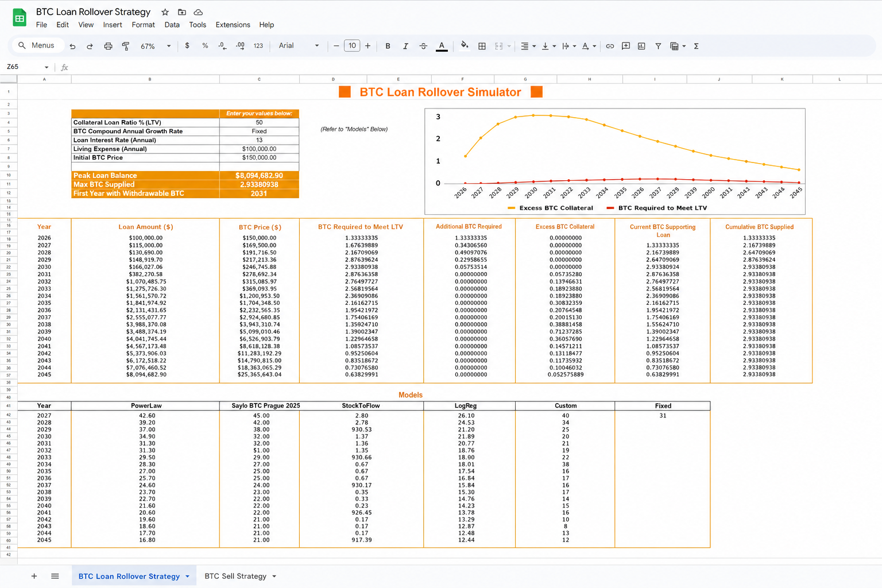Open the fill color picker

coord(465,46)
